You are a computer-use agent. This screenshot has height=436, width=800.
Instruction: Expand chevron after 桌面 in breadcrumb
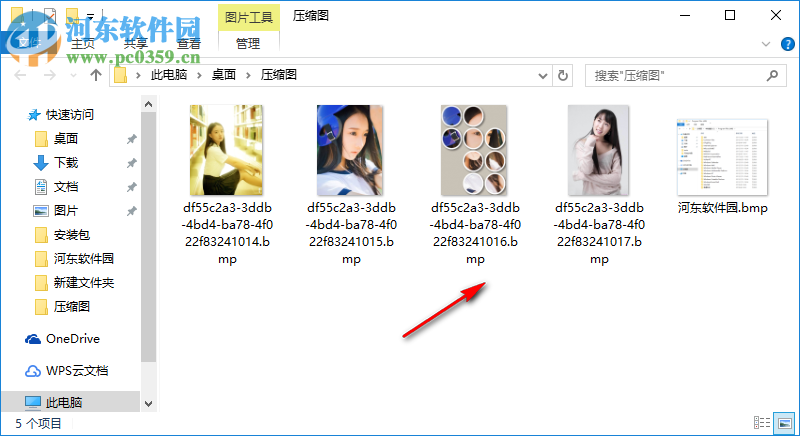point(248,75)
